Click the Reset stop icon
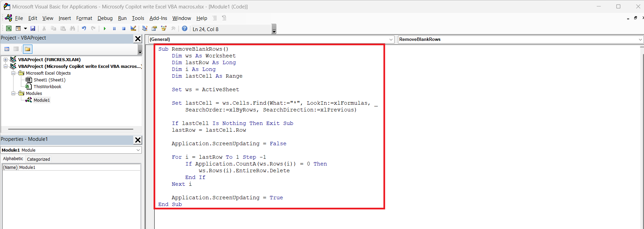This screenshot has height=229, width=644. pos(124,29)
